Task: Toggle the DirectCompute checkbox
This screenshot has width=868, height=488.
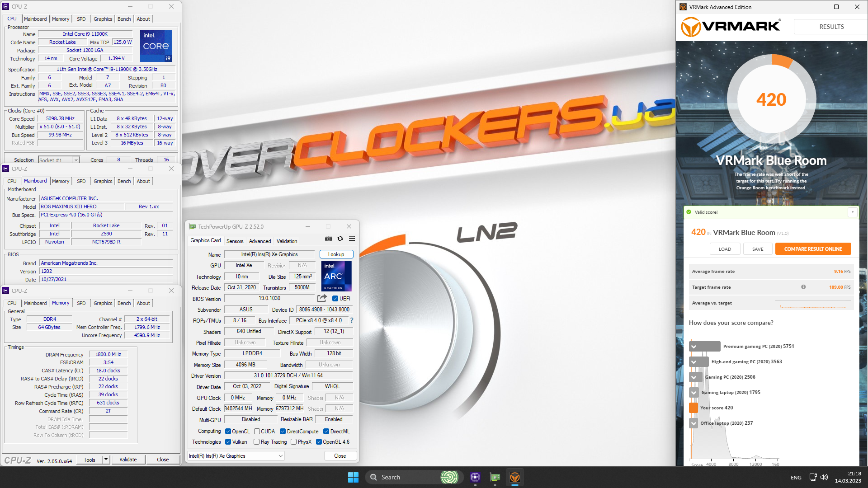Action: tap(283, 432)
